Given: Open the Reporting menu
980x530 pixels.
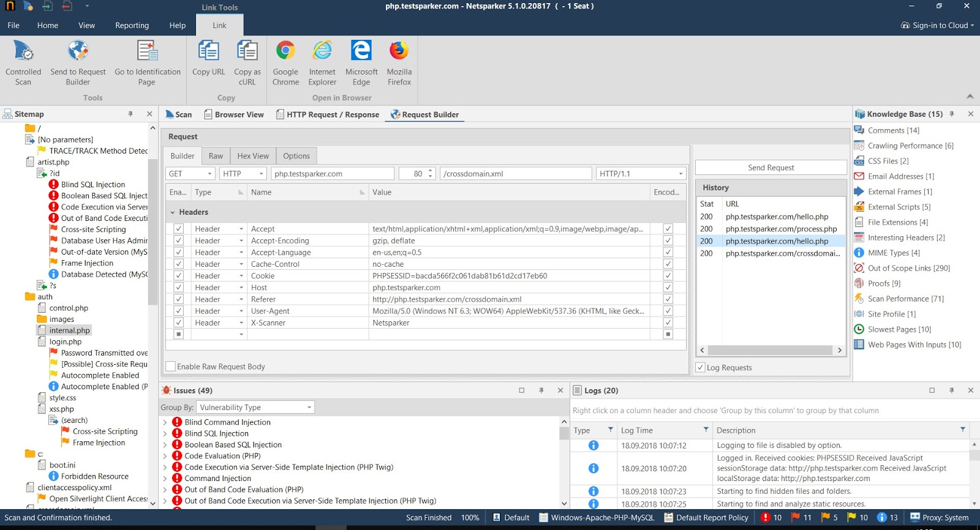Looking at the screenshot, I should 132,25.
